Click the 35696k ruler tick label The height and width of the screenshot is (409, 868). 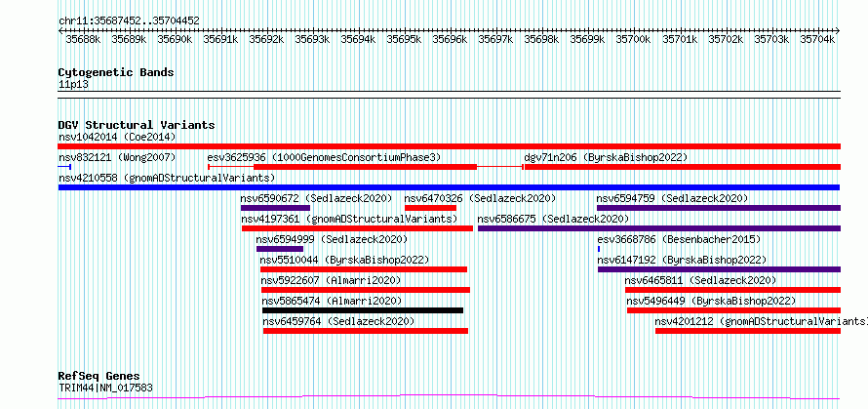(x=450, y=39)
